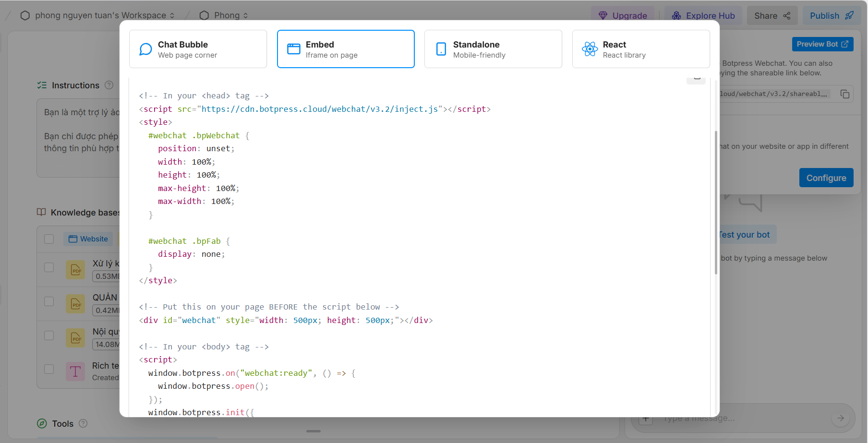This screenshot has height=443, width=868.
Task: Click the Configure button
Action: coord(826,178)
